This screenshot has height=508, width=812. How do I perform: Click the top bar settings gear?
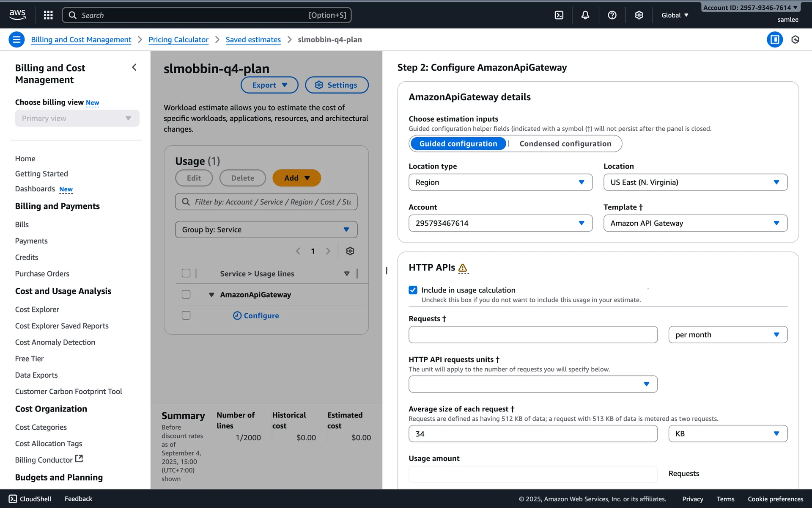coord(639,15)
